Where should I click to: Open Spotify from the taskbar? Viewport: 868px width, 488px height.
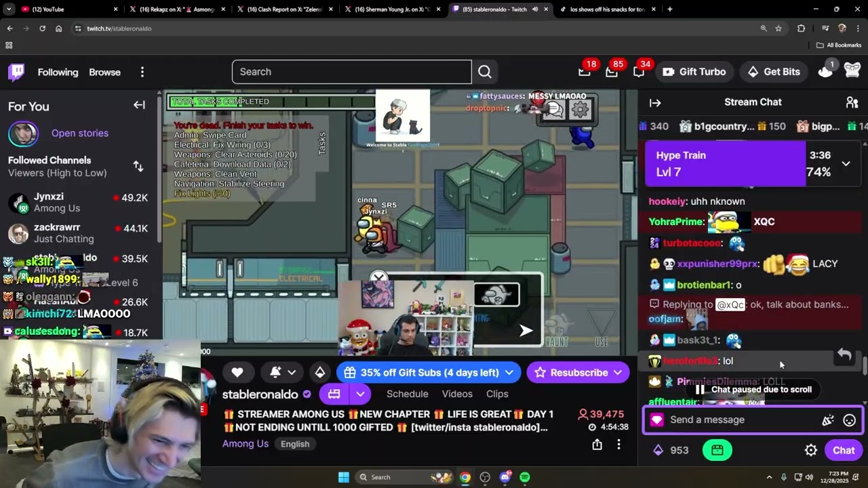pos(525,477)
